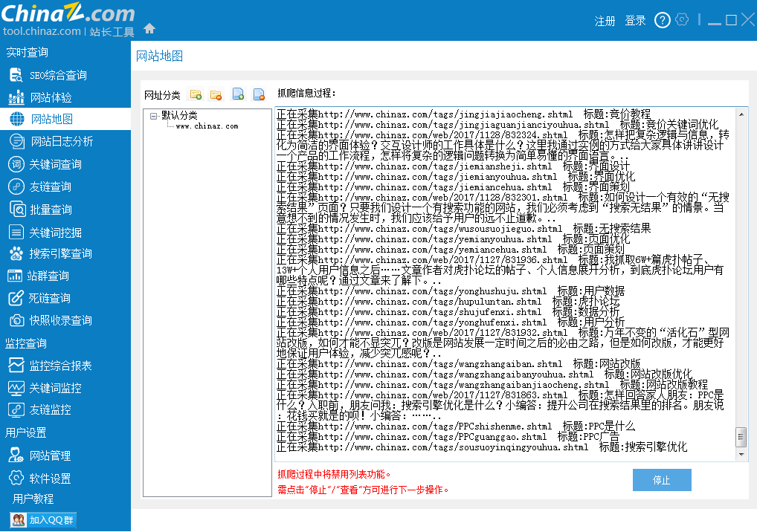Click the crawl log scrollbar thumb

tap(741, 437)
